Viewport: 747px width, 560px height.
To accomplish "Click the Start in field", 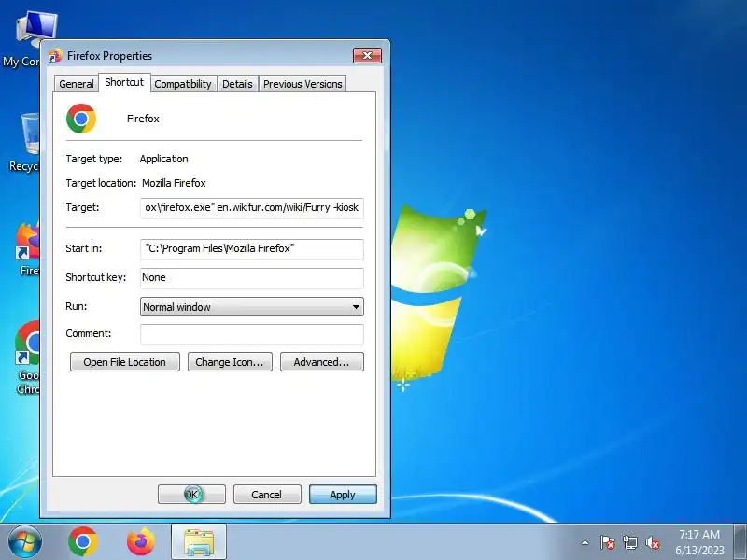I will 251,249.
